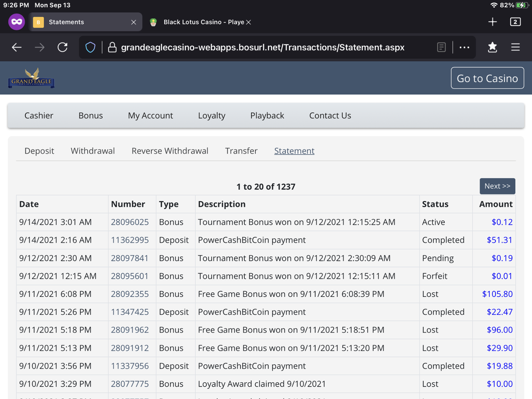Tap the private browsing mask icon
This screenshot has height=399, width=532.
point(17,22)
